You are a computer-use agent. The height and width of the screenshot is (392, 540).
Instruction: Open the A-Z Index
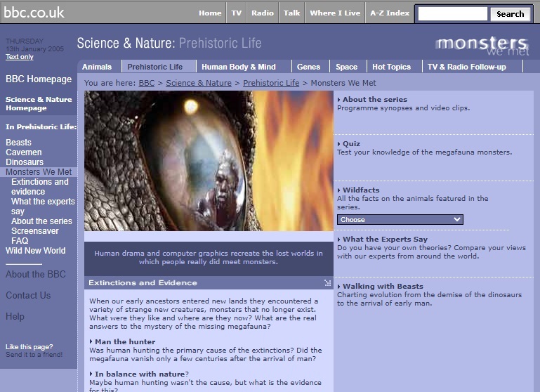tap(390, 13)
